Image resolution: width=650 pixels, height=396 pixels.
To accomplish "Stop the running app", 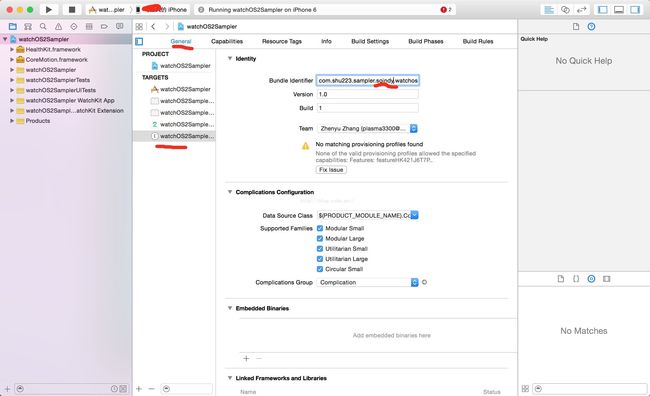I will (x=71, y=9).
